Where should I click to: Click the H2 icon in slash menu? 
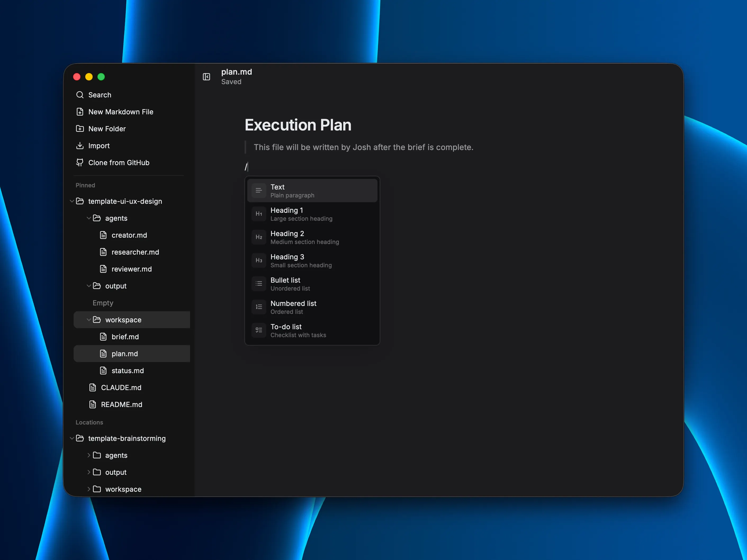(x=259, y=237)
